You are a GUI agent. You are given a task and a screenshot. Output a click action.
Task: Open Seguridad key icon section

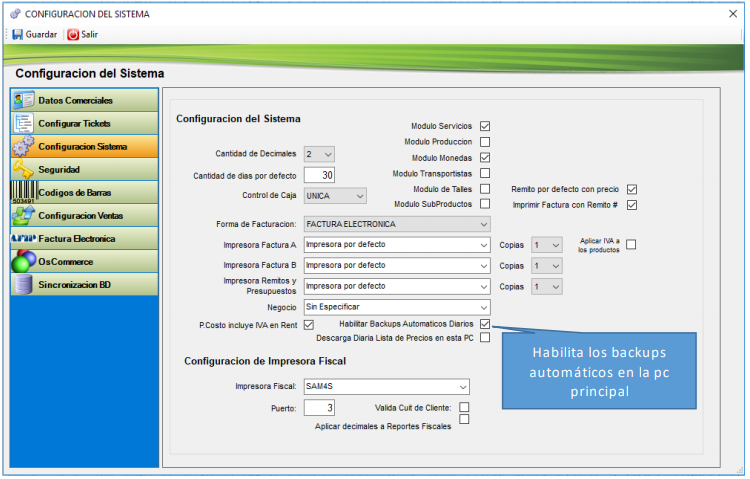23,170
